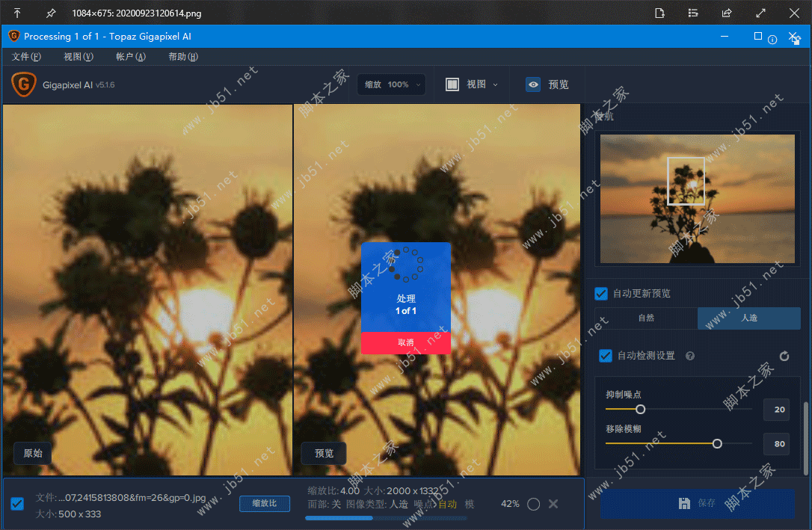Toggle the 自动更新预览 checkbox
This screenshot has width=812, height=530.
click(x=600, y=294)
